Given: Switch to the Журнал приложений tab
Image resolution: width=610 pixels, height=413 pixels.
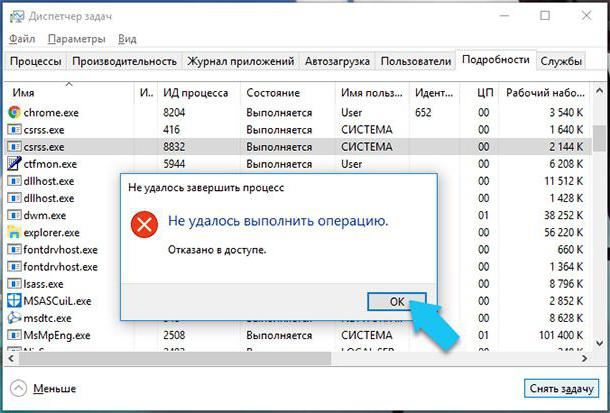Looking at the screenshot, I should coord(240,61).
